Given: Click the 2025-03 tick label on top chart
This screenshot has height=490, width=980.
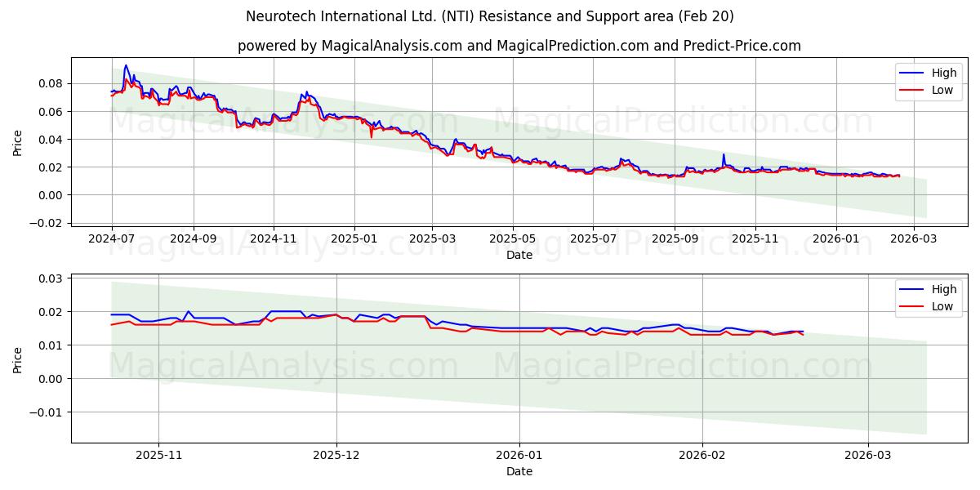Looking at the screenshot, I should pos(431,238).
